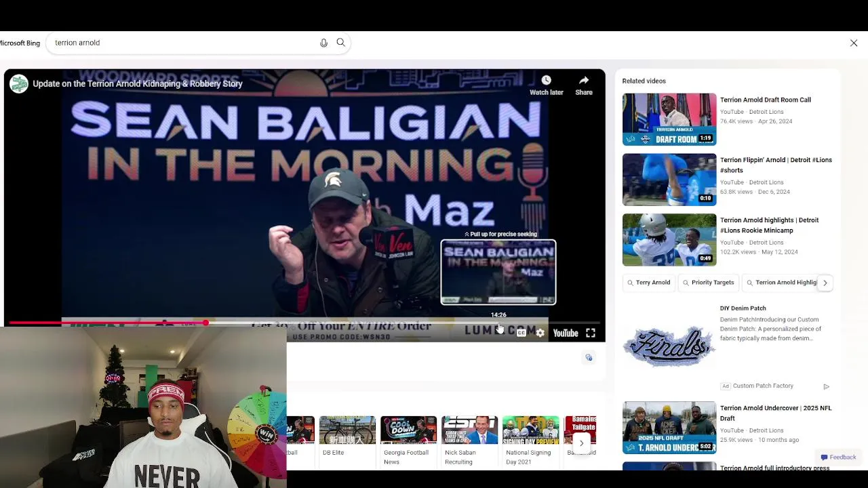The height and width of the screenshot is (488, 868).
Task: Open the channel avatar next to video title
Action: tap(19, 83)
